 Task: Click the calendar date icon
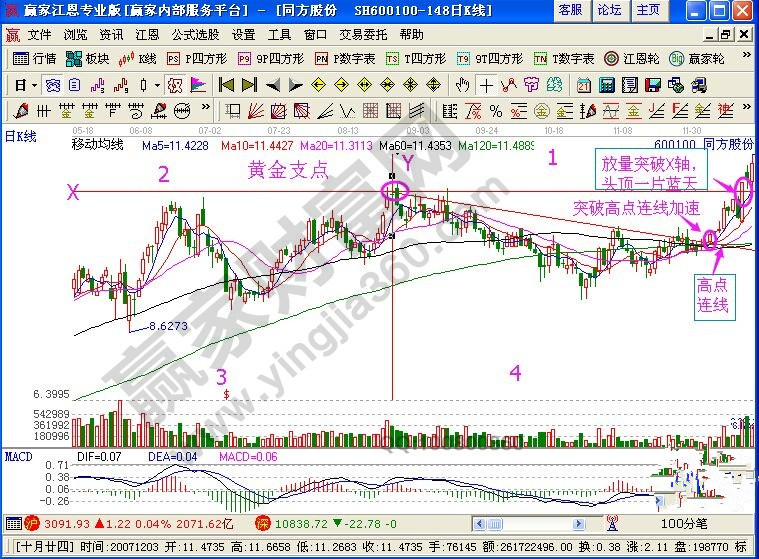tap(584, 86)
